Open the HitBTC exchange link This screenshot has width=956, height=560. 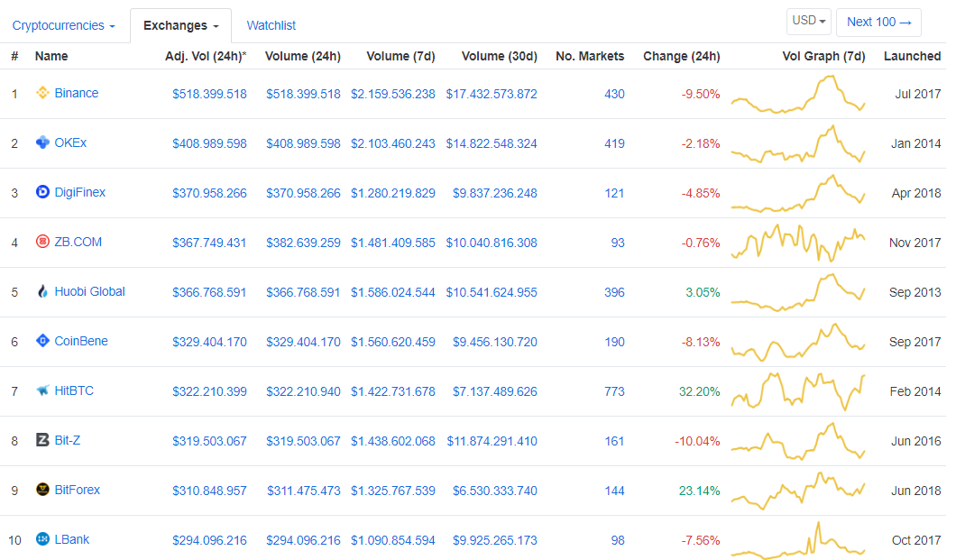pyautogui.click(x=74, y=390)
